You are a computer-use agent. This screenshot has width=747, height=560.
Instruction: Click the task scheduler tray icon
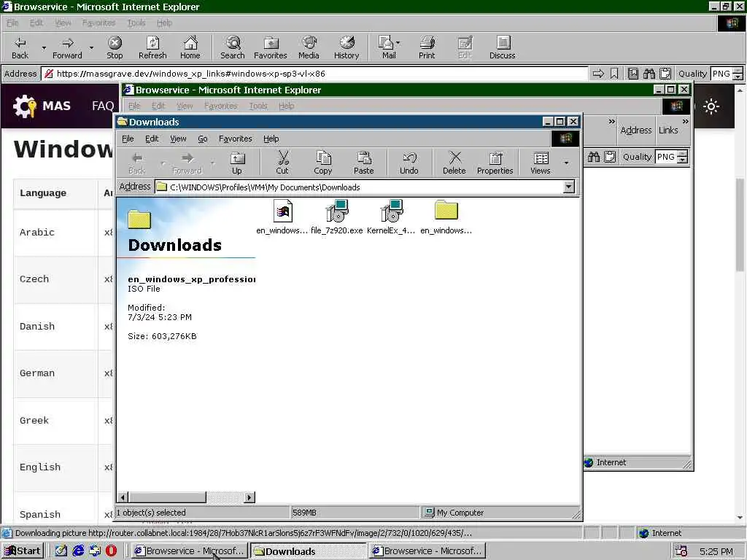coord(681,551)
